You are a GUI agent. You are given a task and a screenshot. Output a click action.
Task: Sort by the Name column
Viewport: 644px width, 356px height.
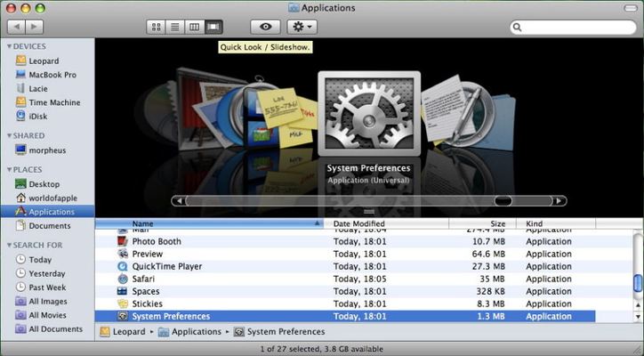(209, 223)
